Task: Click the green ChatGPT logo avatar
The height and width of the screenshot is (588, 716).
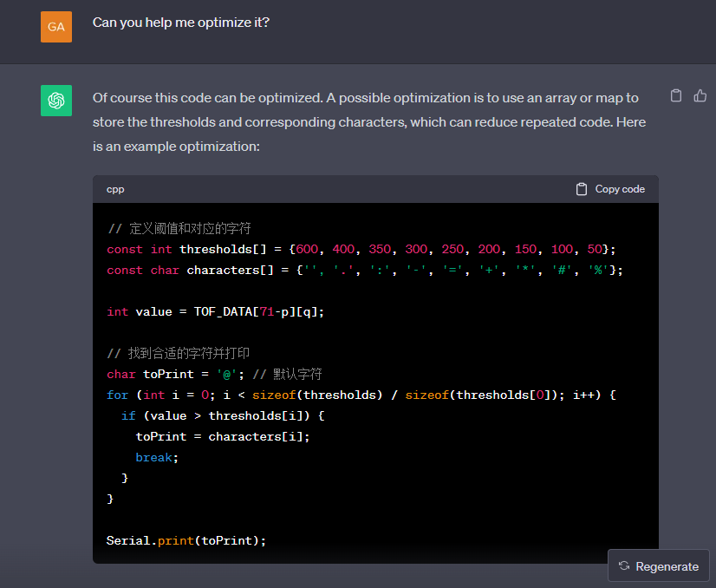Action: (x=56, y=101)
